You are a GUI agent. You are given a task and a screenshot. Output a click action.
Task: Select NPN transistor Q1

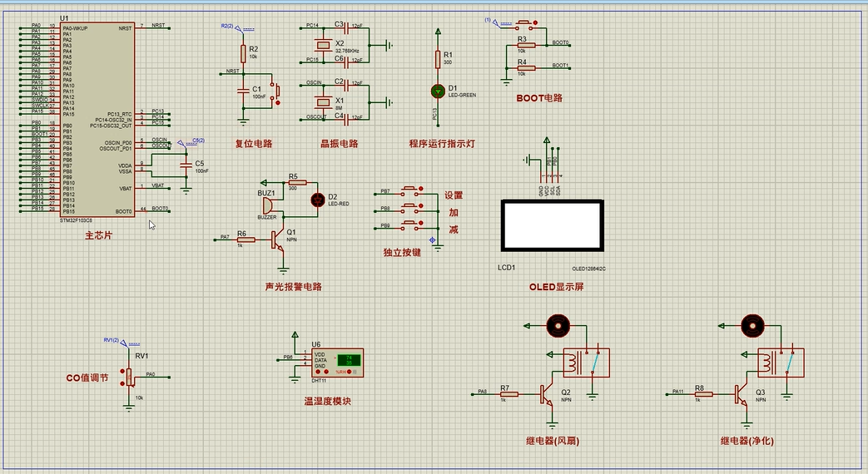[x=279, y=239]
